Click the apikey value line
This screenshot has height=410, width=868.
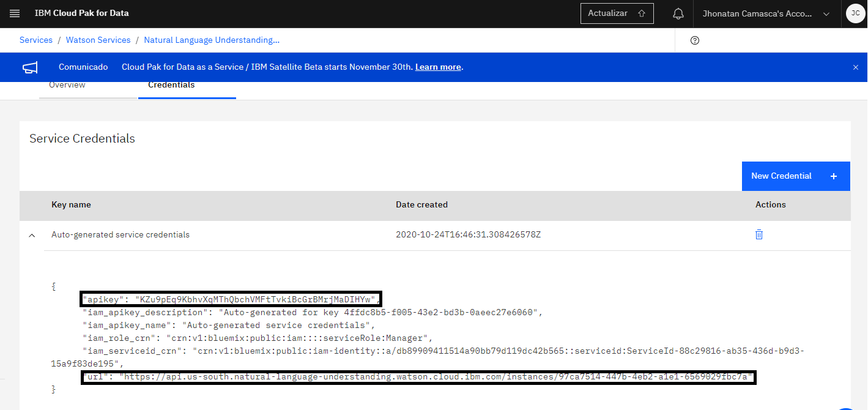[x=231, y=299]
